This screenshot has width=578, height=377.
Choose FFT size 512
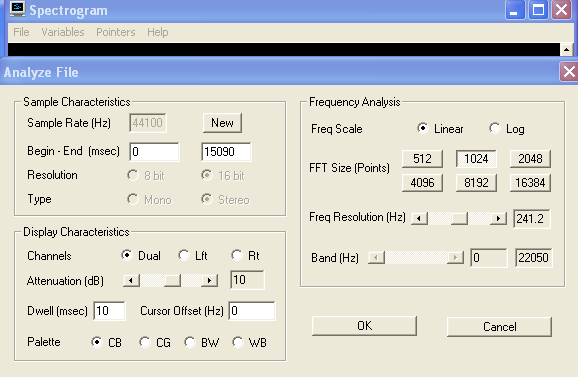(422, 159)
